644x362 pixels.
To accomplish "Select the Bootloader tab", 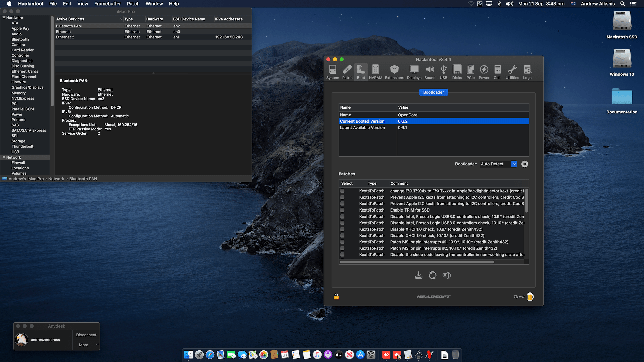I will pyautogui.click(x=433, y=92).
